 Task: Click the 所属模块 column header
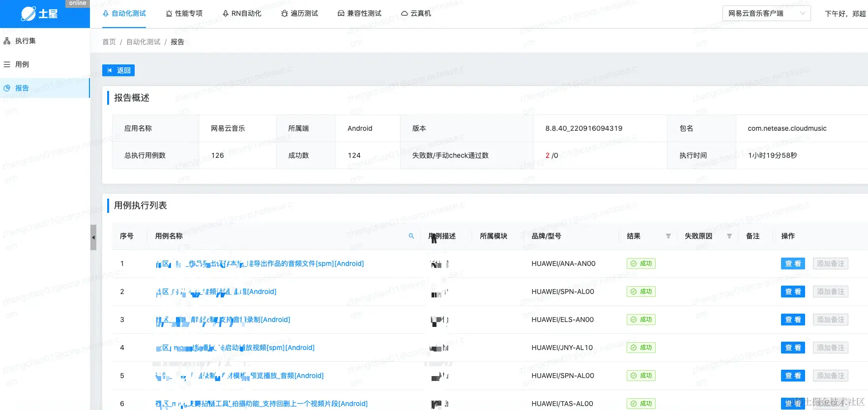tap(493, 236)
